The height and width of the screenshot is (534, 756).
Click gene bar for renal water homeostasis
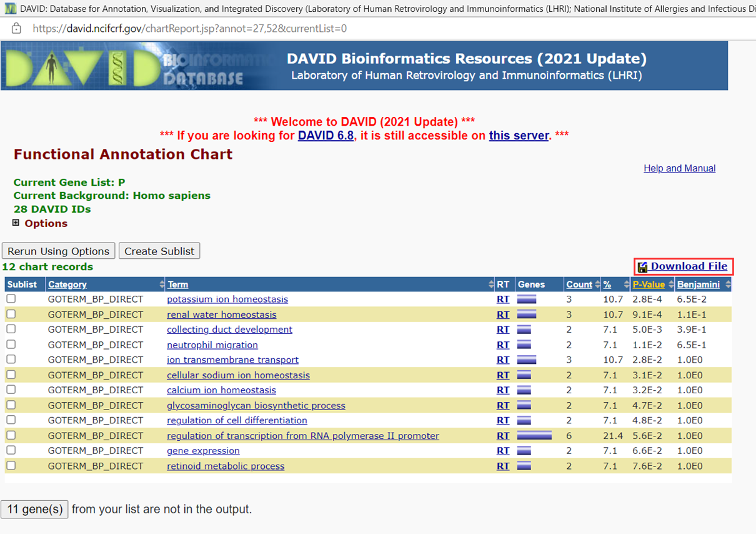tap(527, 315)
